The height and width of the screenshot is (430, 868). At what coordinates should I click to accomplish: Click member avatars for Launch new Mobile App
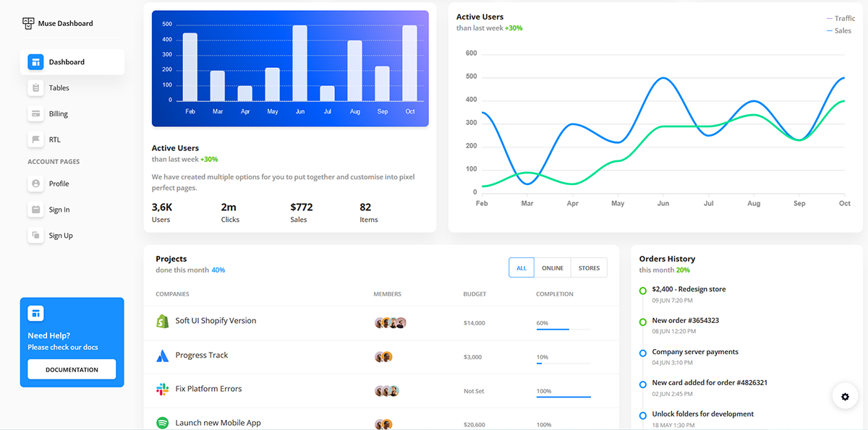(x=383, y=425)
